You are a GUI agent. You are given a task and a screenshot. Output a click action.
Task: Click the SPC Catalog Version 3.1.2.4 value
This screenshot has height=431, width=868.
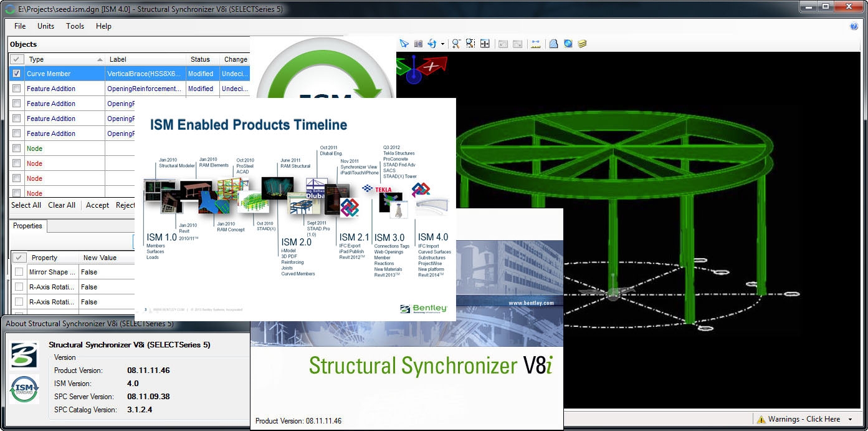pyautogui.click(x=140, y=410)
